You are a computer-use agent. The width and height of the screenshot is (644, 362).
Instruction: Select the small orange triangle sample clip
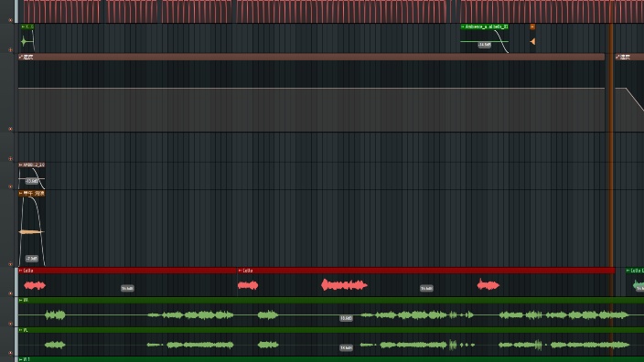point(532,41)
